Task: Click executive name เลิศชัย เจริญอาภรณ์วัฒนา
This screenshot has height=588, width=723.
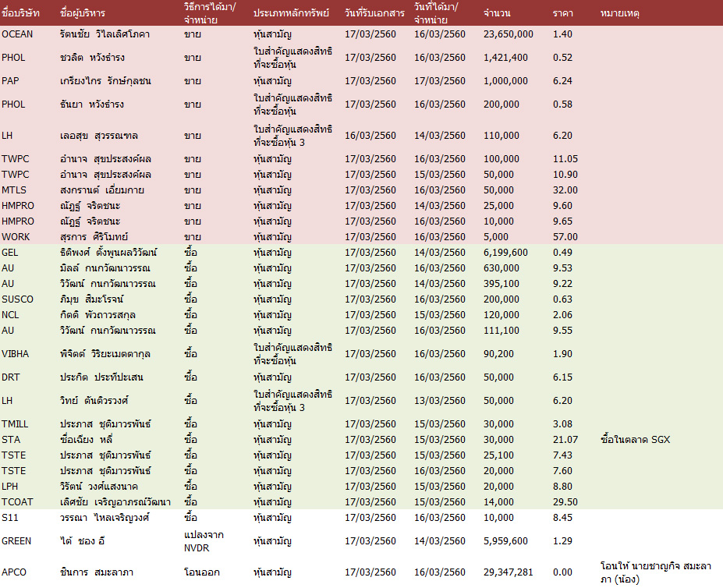Action: pyautogui.click(x=115, y=501)
